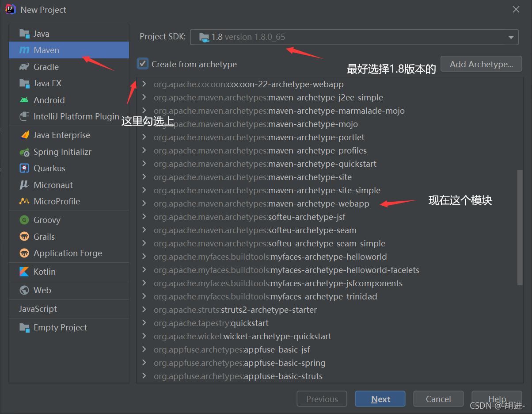Viewport: 532px width, 414px height.
Task: Select org.apache.tapestry:quickstart archetype
Action: [x=211, y=323]
